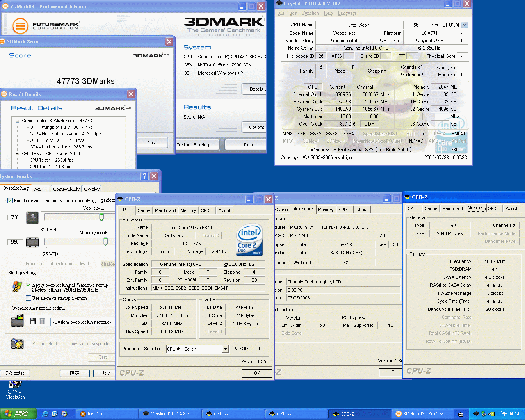Launch Internet Explorer from quick launch
This screenshot has width=525, height=420.
[45, 414]
